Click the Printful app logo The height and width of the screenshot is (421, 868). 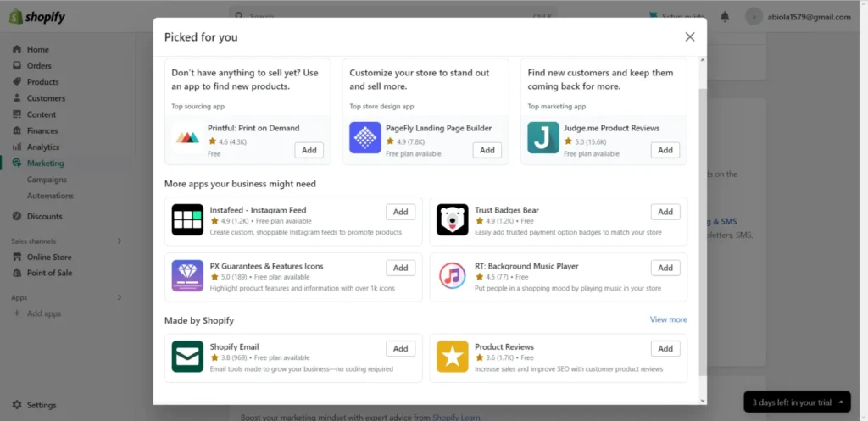click(187, 137)
